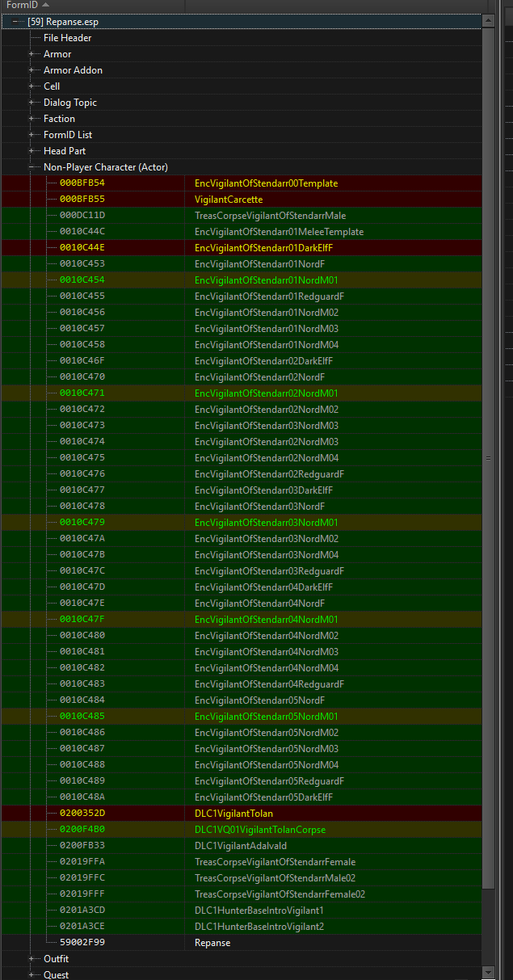Select TreasCorpseVigilantOfStendarrFemale02 record
Viewport: 513px width, 980px height.
(x=242, y=894)
